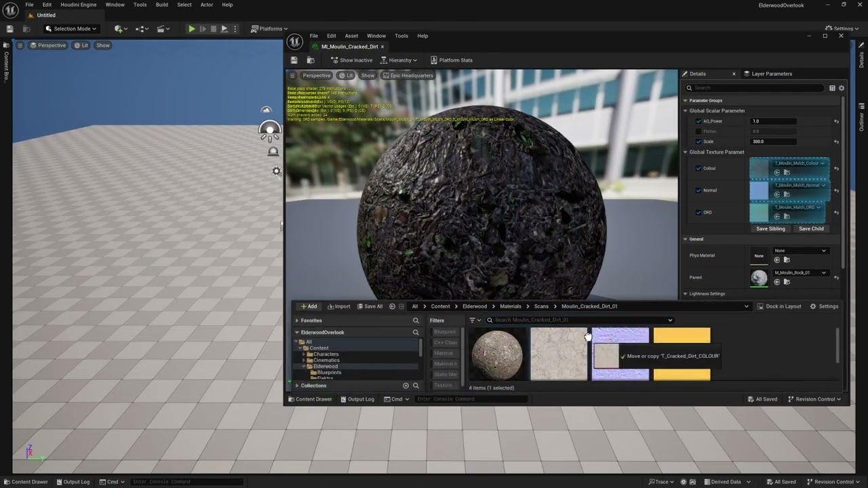This screenshot has height=488, width=868.
Task: Select the cracked dirt sphere material thumbnail
Action: click(x=497, y=354)
